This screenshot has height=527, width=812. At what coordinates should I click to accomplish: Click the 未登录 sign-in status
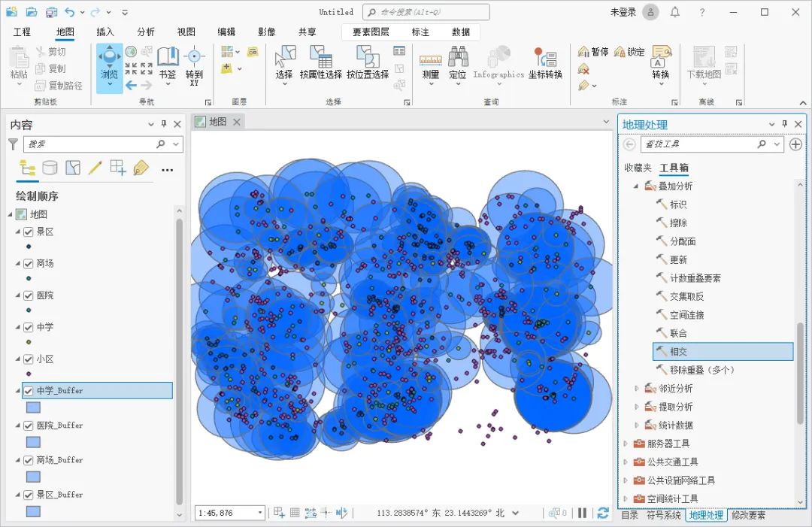623,12
